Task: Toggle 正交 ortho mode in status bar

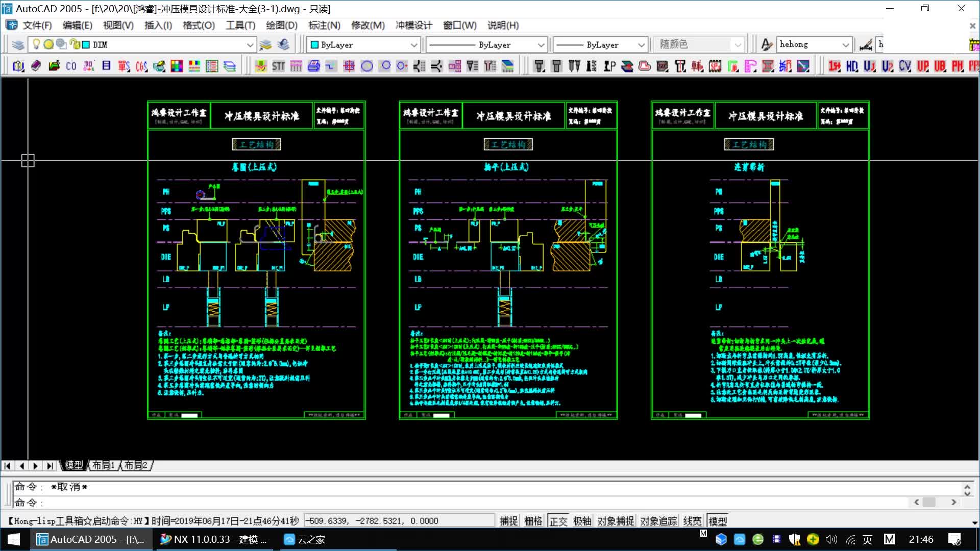Action: (558, 521)
